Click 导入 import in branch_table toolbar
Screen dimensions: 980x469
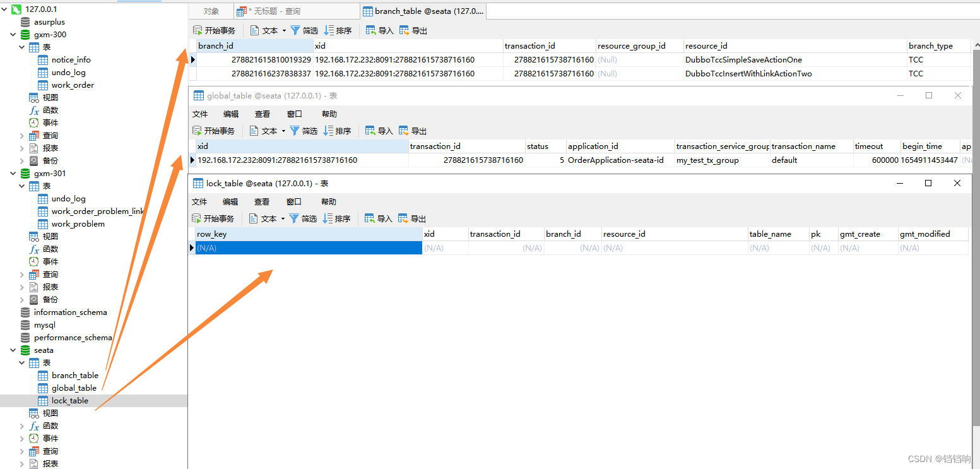(379, 30)
